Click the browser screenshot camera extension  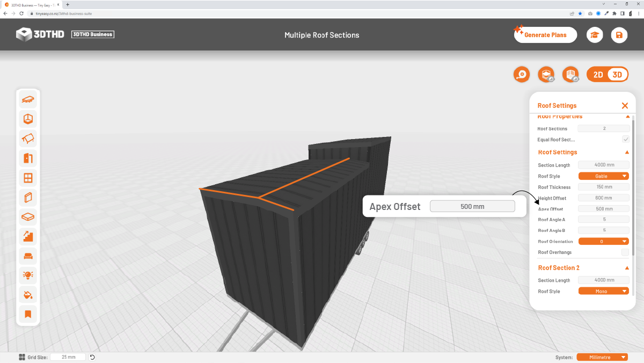tap(590, 13)
